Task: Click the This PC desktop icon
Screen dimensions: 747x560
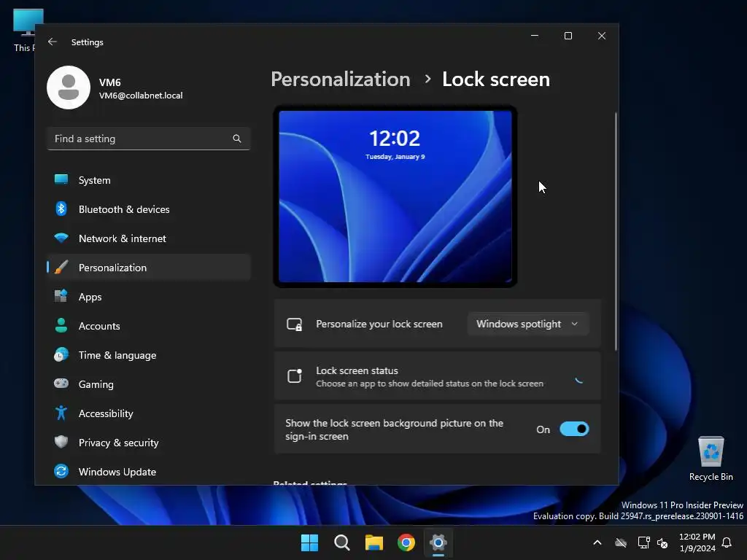Action: pos(23,30)
